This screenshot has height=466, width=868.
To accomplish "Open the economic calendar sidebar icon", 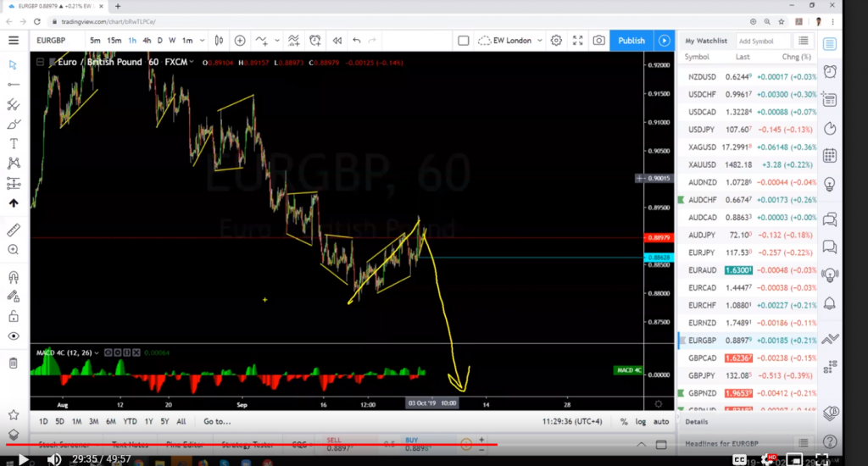I will point(830,156).
